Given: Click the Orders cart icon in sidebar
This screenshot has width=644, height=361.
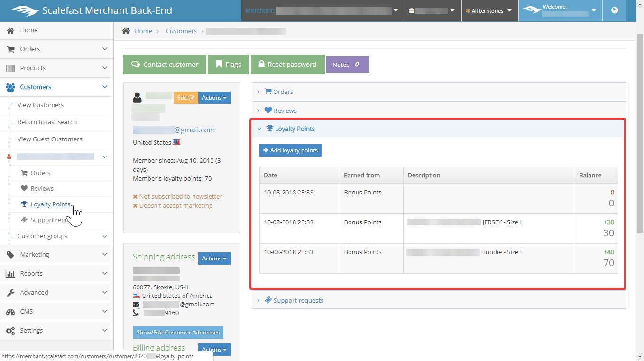Looking at the screenshot, I should (x=10, y=49).
